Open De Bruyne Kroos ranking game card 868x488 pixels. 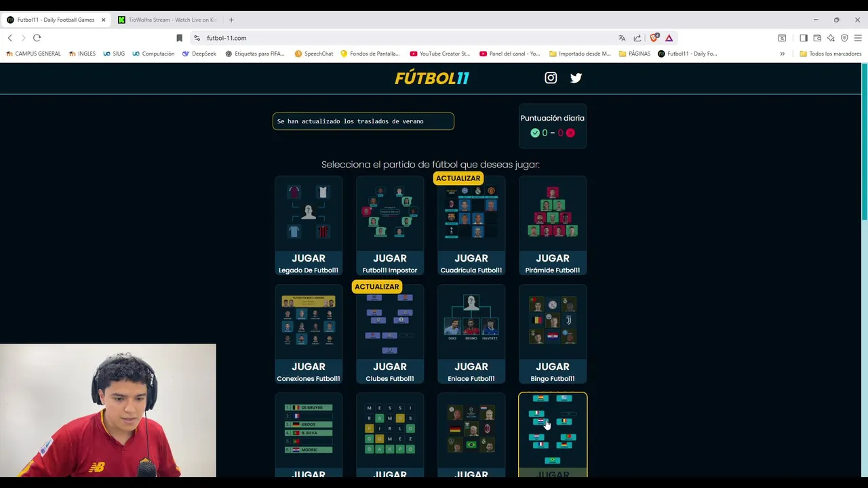click(x=309, y=435)
